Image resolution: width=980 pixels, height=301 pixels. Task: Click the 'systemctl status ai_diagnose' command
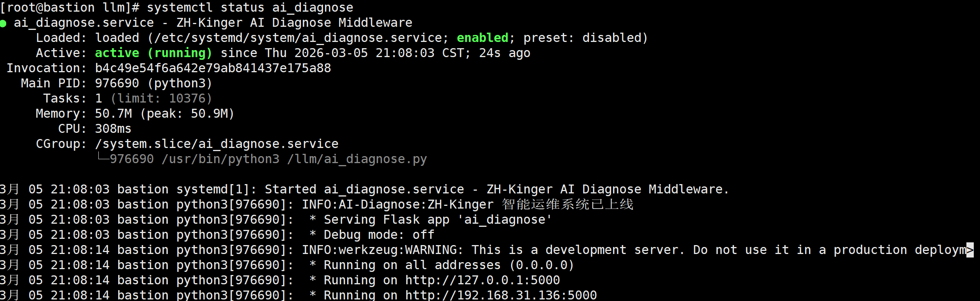(250, 7)
